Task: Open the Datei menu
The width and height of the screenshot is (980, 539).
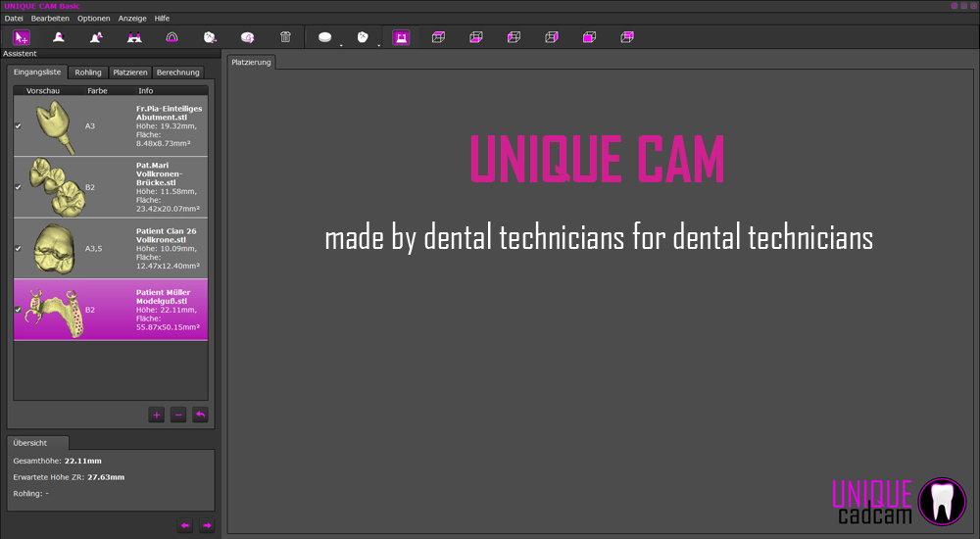Action: (14, 19)
